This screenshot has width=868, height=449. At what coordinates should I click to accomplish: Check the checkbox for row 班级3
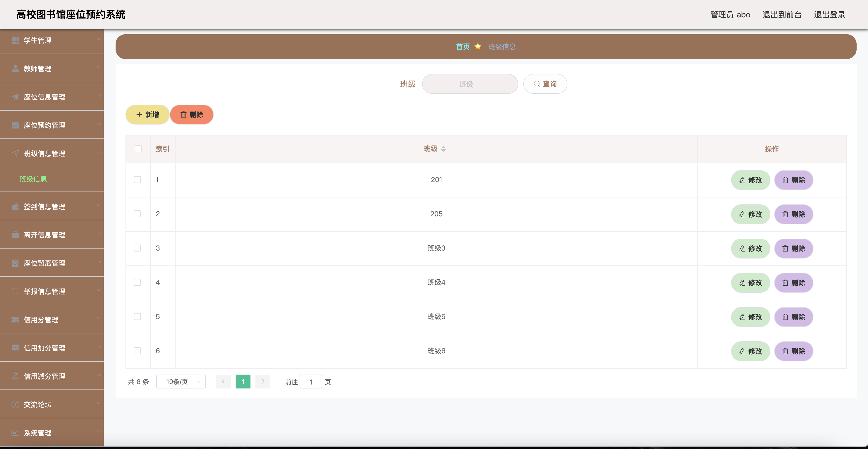137,248
